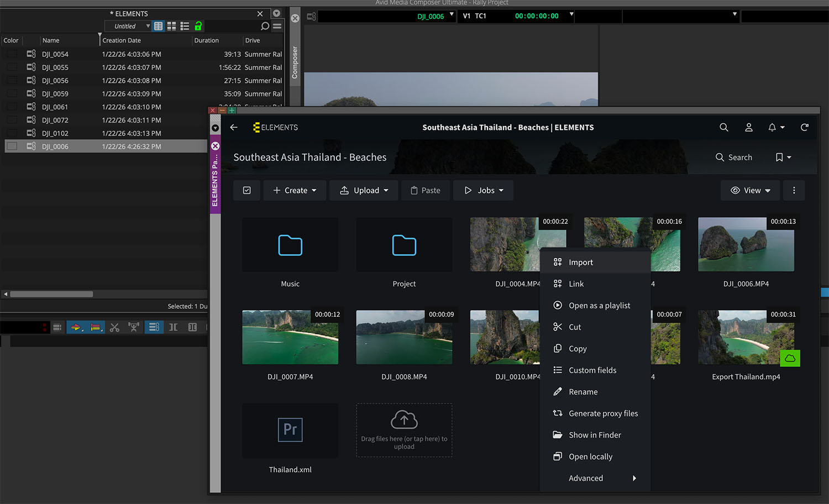Toggle the select-all checkbox button

[247, 191]
